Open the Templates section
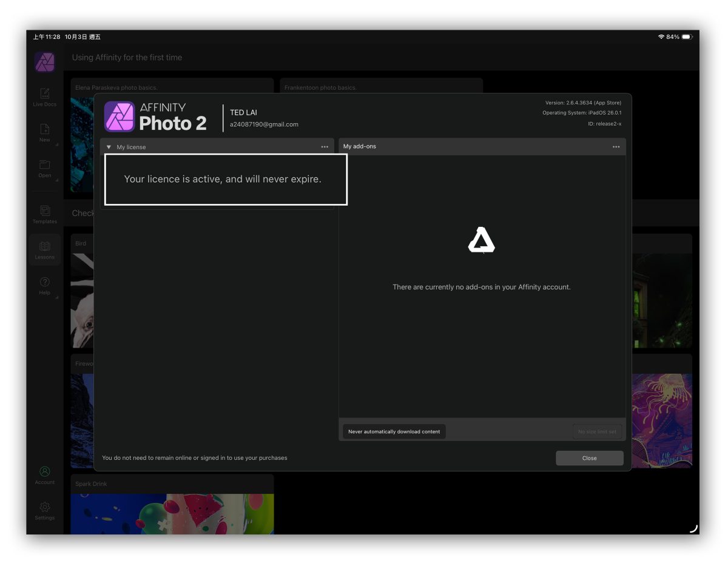Viewport: 728px width, 563px height. pos(45,214)
